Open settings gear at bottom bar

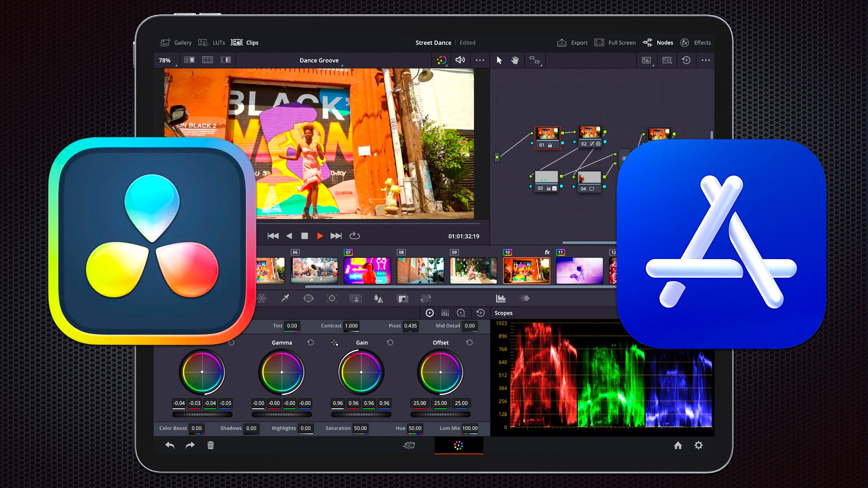(698, 446)
